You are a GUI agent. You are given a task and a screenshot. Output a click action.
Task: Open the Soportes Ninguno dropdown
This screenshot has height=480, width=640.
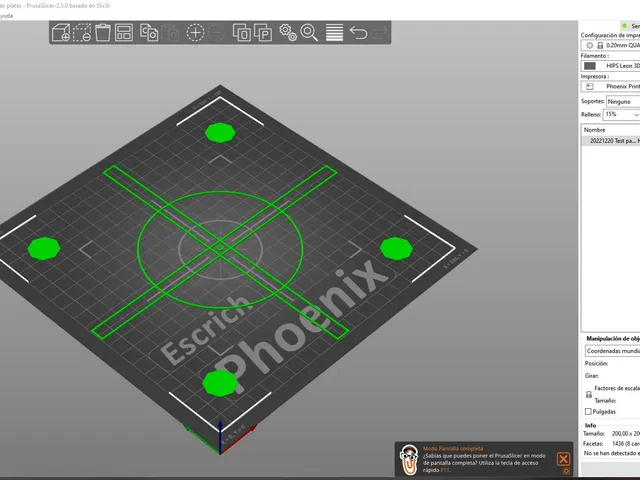pyautogui.click(x=623, y=101)
